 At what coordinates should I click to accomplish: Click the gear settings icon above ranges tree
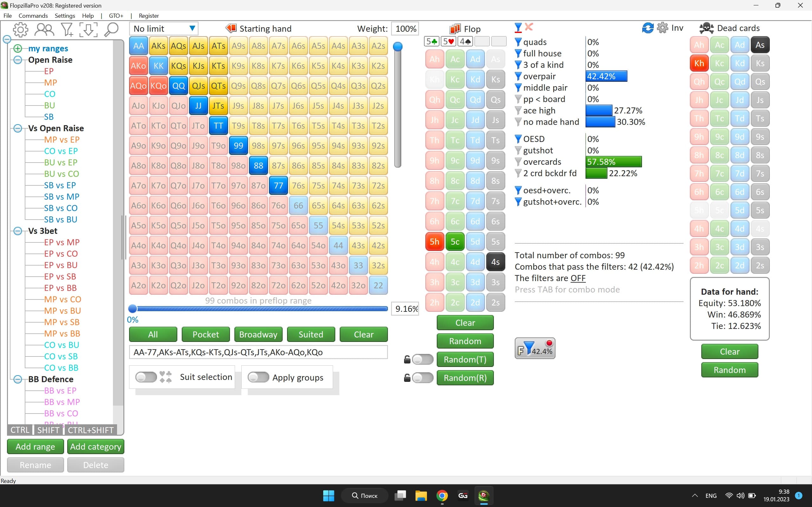pyautogui.click(x=21, y=29)
